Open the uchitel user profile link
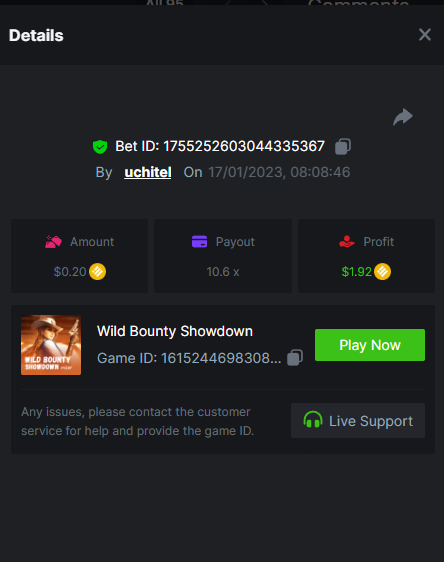This screenshot has height=562, width=444. click(148, 172)
